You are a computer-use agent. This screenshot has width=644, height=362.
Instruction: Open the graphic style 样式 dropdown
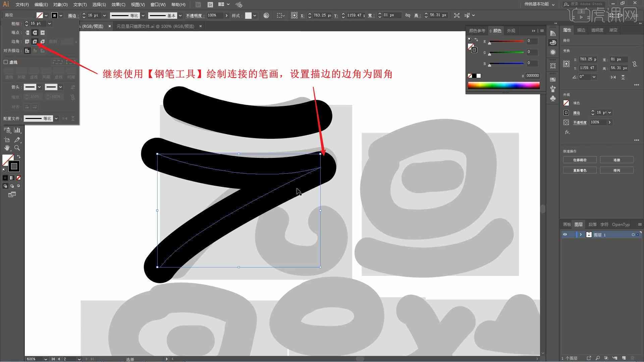coord(255,15)
